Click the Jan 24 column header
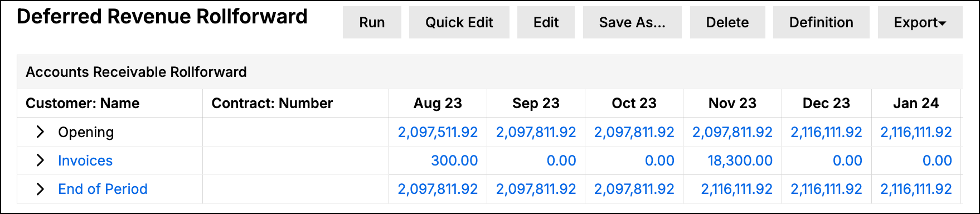Screen dimensions: 980x214 [916, 103]
